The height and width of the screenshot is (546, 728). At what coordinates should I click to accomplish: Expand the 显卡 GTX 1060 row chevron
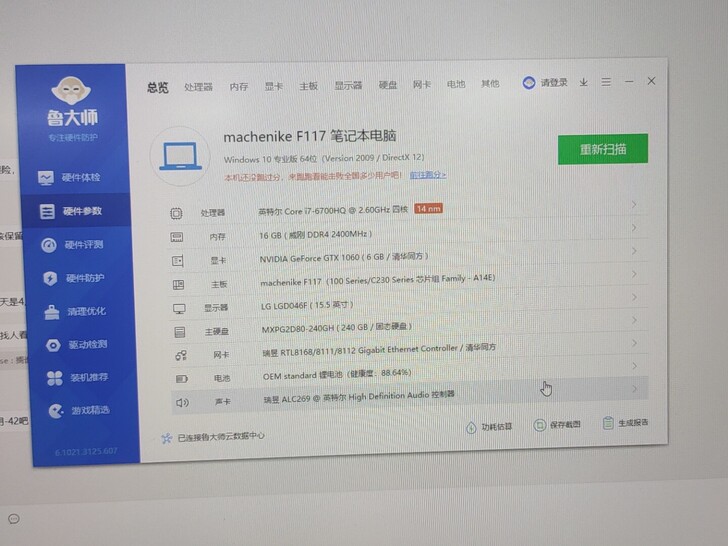tap(634, 251)
